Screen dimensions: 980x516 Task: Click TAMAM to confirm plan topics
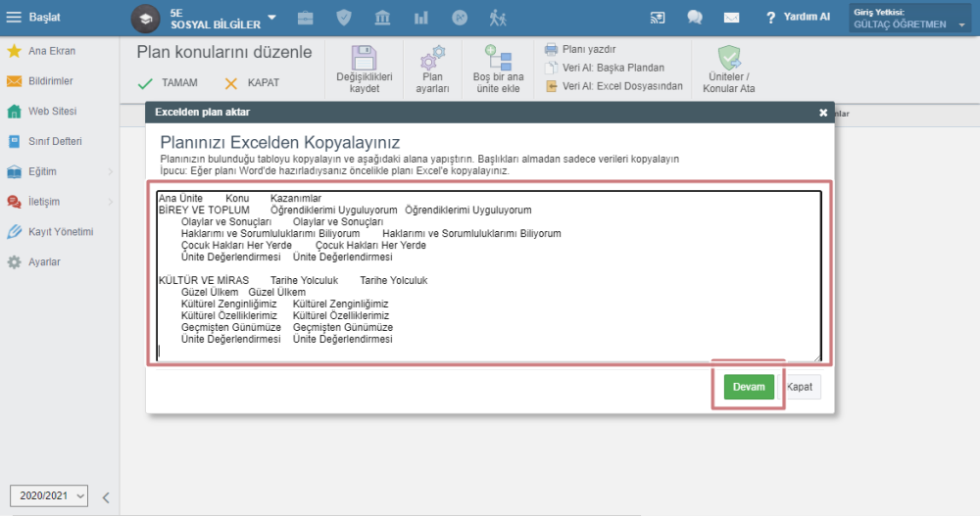(x=168, y=83)
